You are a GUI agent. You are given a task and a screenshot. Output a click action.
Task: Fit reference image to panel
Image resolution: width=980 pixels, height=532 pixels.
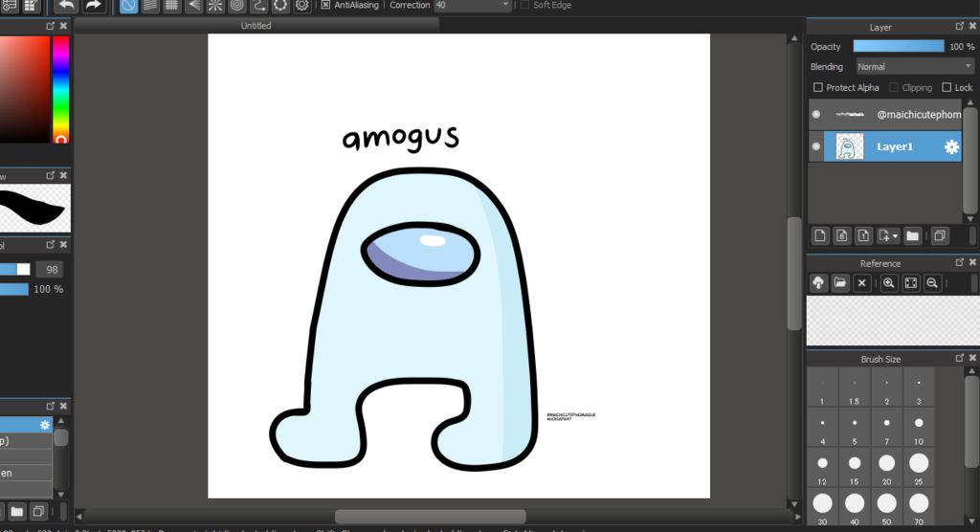[x=911, y=283]
